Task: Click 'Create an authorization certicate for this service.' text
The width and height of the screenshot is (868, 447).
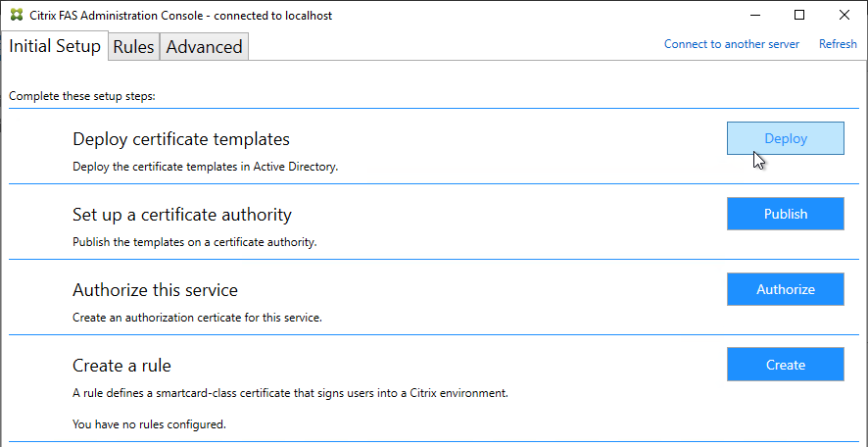Action: [197, 318]
